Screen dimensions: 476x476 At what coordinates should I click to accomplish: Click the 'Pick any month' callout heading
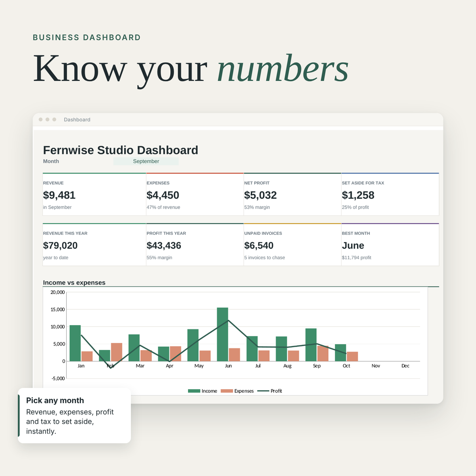(55, 401)
